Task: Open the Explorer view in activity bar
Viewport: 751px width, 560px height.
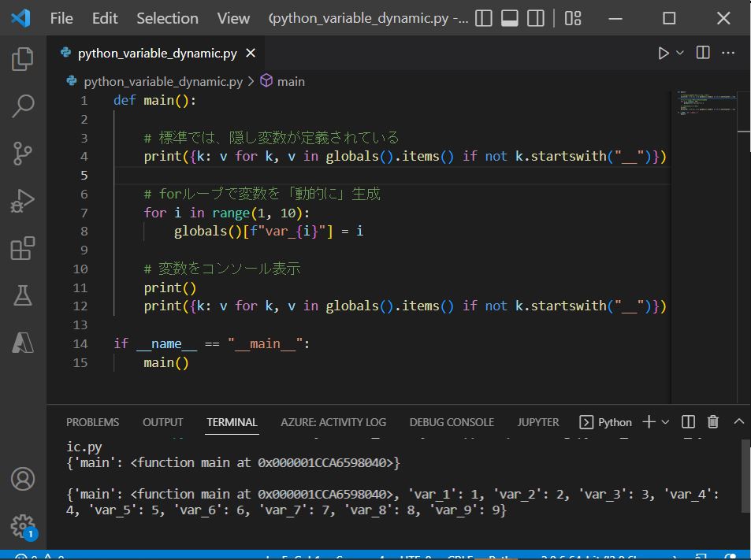Action: tap(23, 59)
